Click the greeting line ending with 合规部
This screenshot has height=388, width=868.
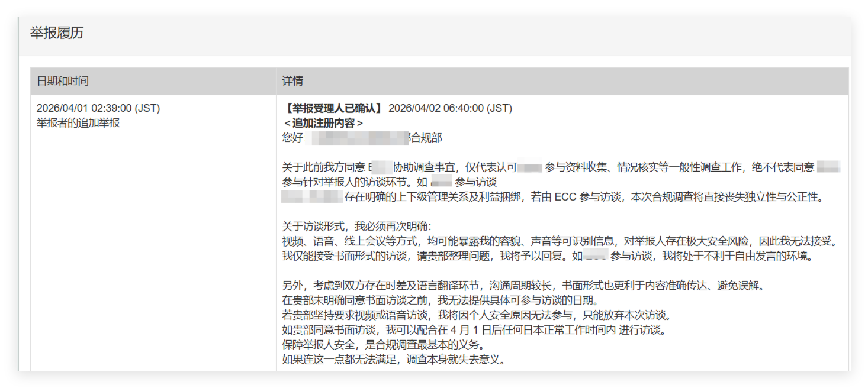[362, 138]
